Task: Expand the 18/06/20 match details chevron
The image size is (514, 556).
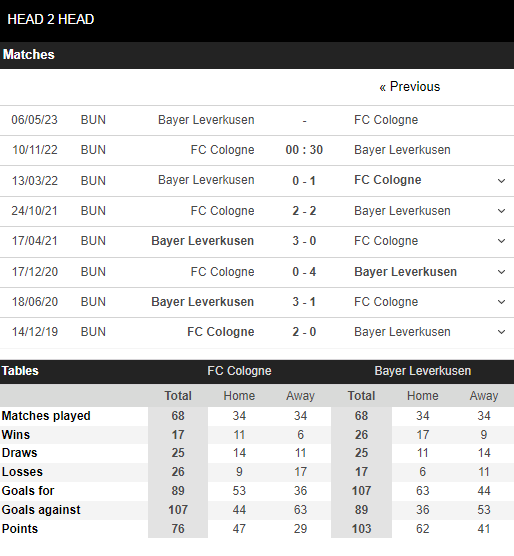Action: click(501, 302)
